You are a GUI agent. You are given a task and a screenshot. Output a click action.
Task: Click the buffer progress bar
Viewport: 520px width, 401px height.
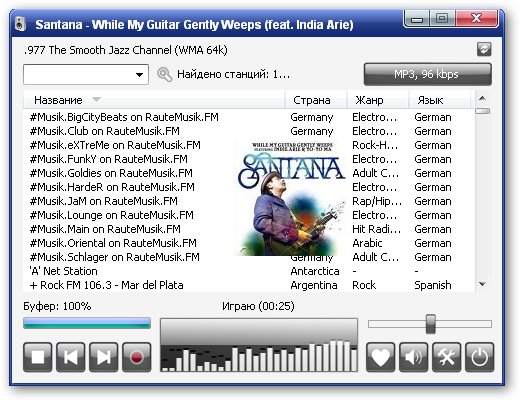87,323
